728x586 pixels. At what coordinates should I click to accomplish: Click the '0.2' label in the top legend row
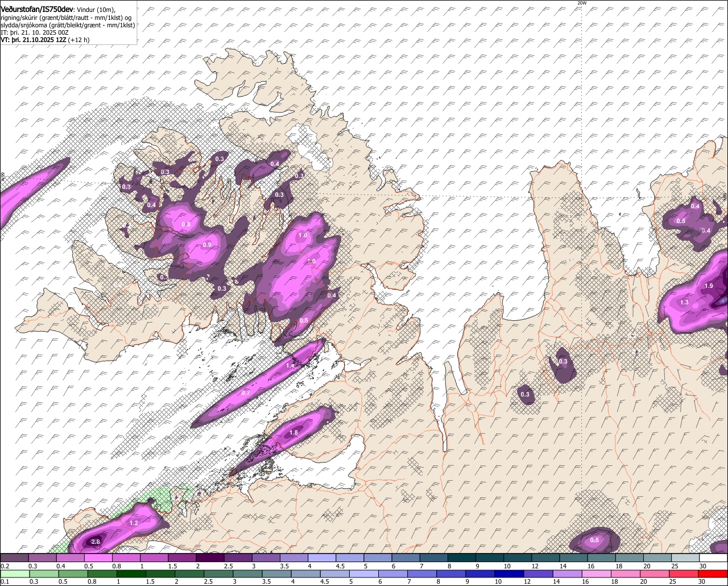[5, 566]
